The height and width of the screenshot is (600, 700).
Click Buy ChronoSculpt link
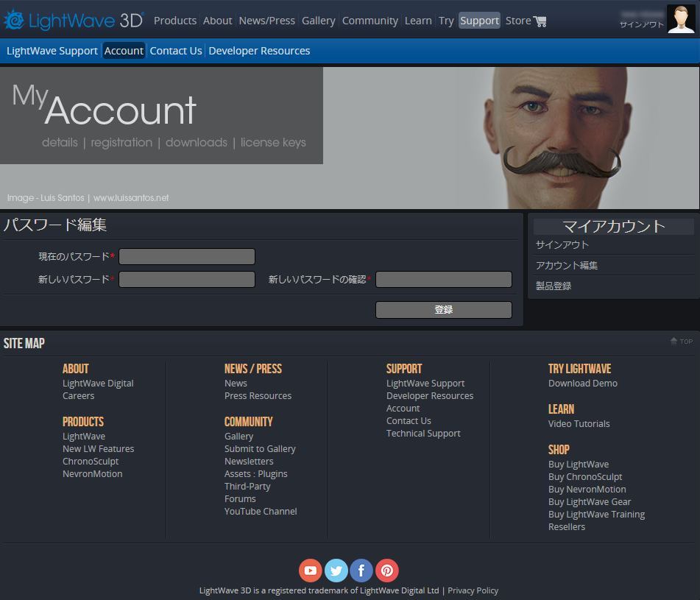[585, 477]
